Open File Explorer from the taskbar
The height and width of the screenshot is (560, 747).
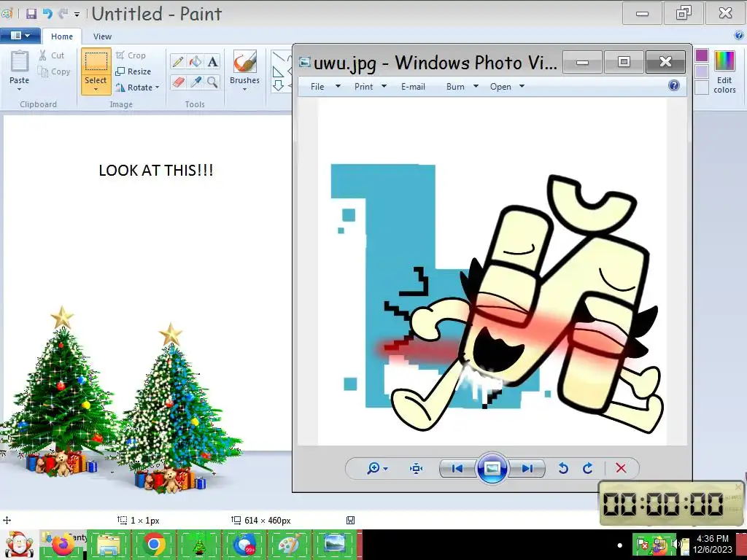click(x=109, y=545)
